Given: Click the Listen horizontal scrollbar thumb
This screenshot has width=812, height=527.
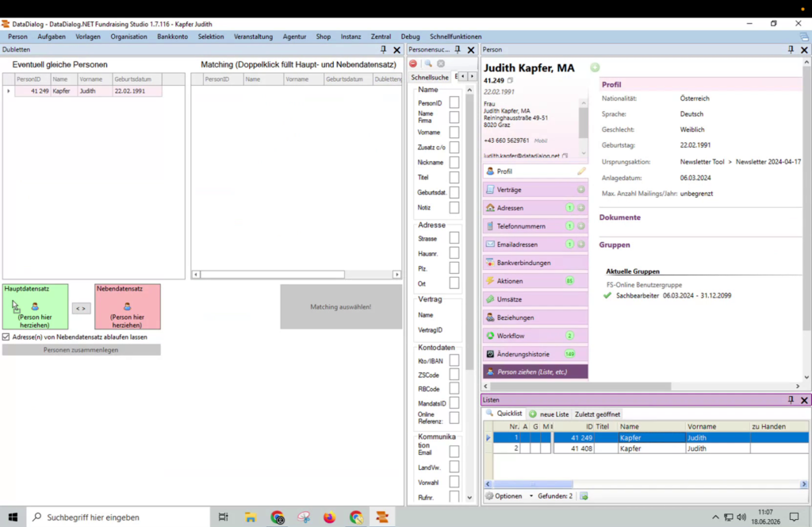Looking at the screenshot, I should (533, 484).
